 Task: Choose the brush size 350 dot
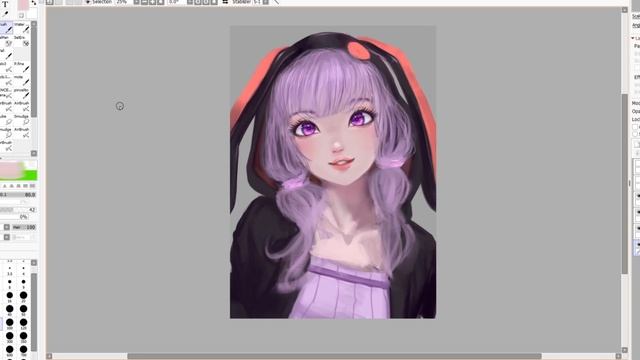pyautogui.click(x=23, y=336)
